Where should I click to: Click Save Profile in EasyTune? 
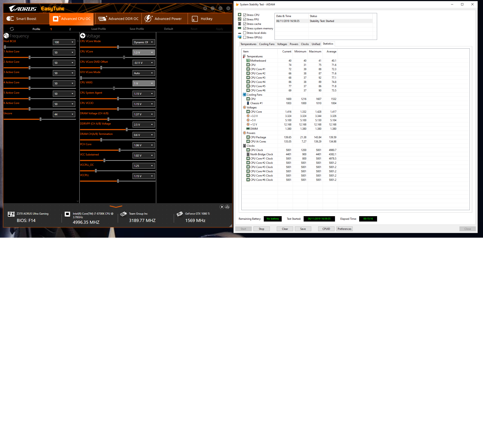(x=137, y=29)
